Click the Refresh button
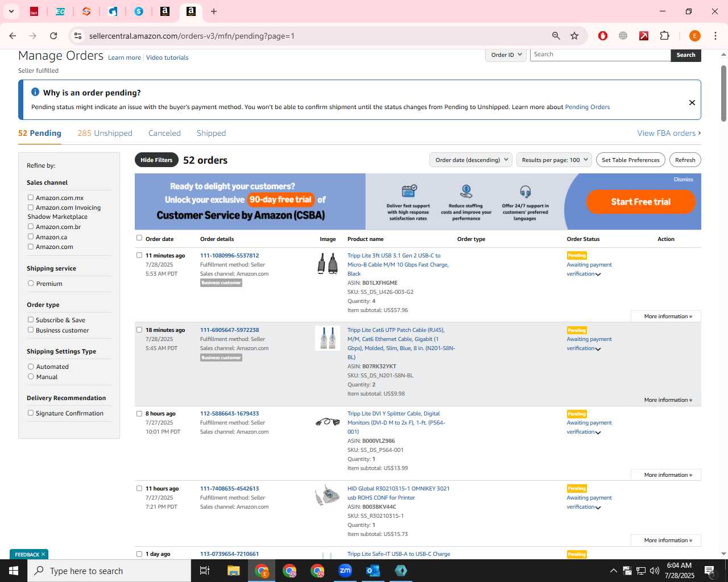This screenshot has width=728, height=582. [x=685, y=160]
